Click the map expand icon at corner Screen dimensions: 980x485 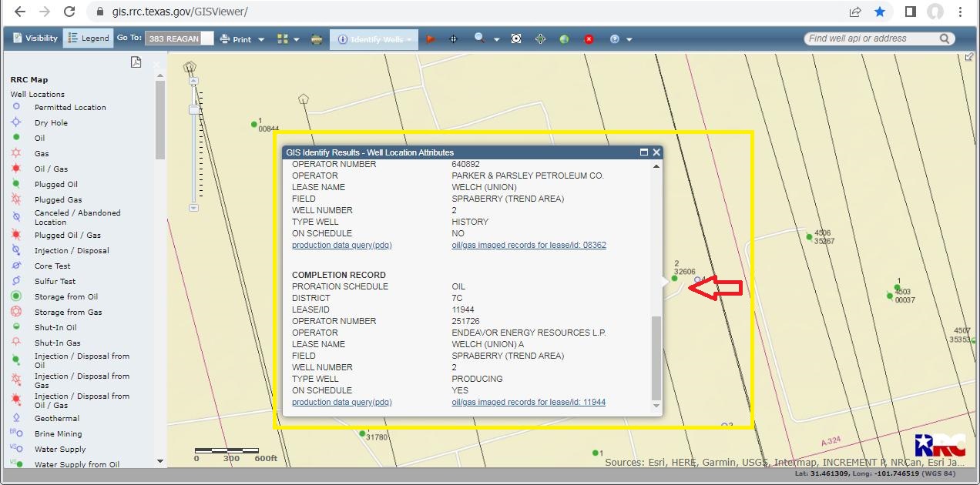click(969, 57)
